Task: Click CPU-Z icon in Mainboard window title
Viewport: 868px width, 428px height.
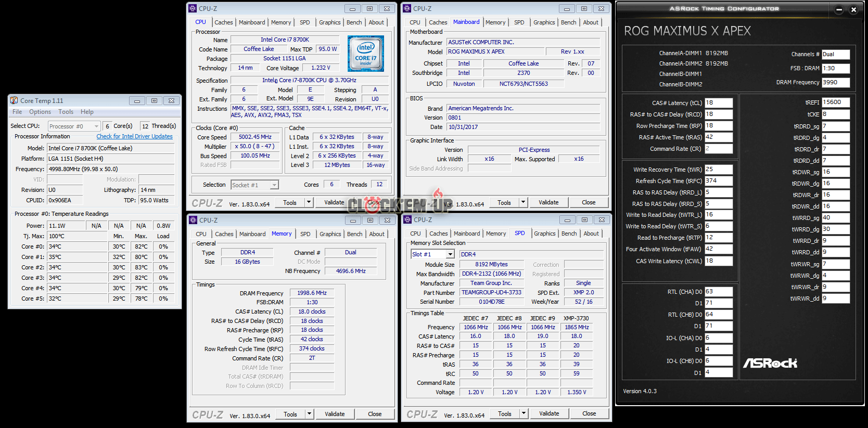Action: point(407,8)
